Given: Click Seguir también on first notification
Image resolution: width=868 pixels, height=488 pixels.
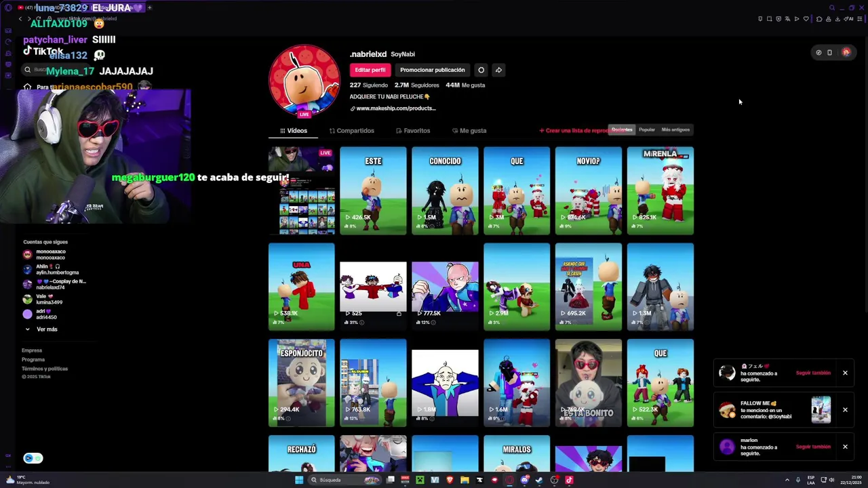Looking at the screenshot, I should [x=813, y=373].
